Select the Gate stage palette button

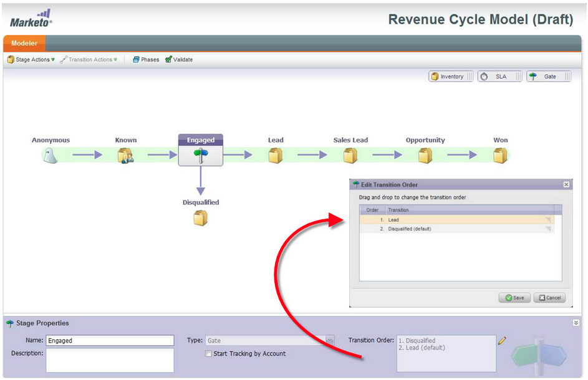point(549,77)
